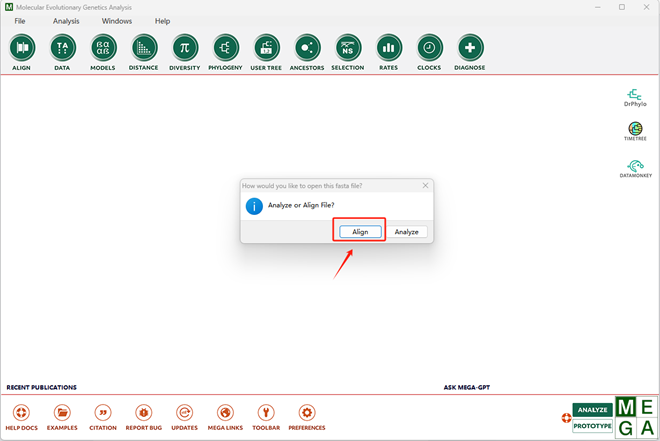Select the DIAGNOSE plus icon
This screenshot has height=441, width=660.
[x=470, y=48]
